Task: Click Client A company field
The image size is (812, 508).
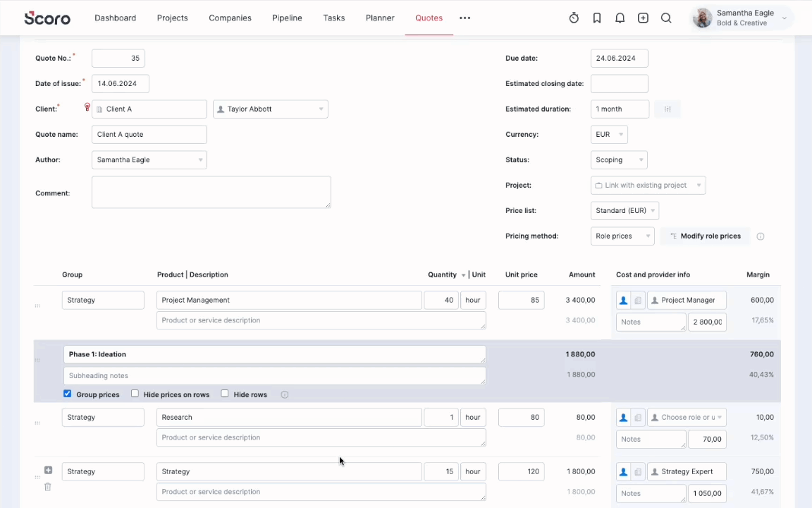Action: tap(149, 109)
